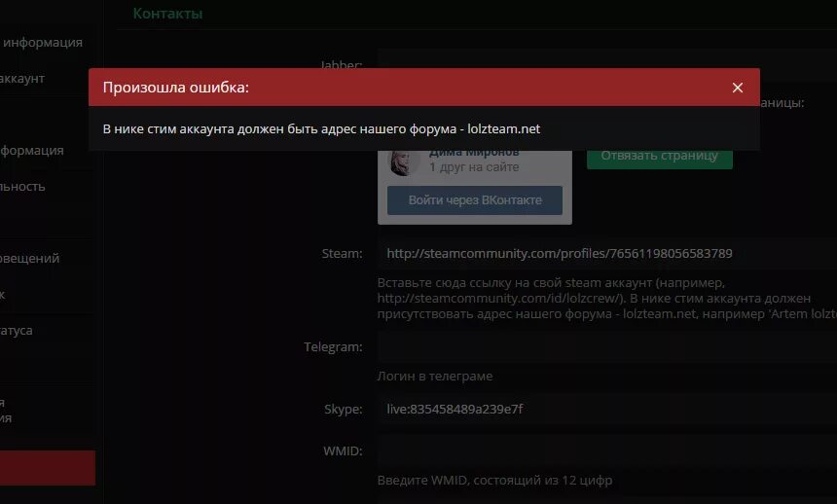Click the error text mentioning lolzteam.net

point(321,129)
